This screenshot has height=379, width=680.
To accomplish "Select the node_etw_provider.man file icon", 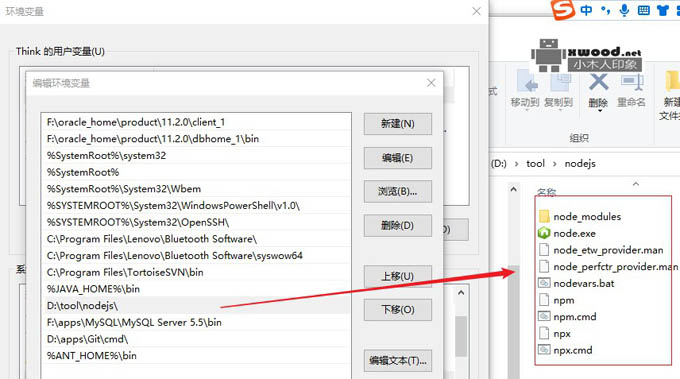I will click(544, 250).
